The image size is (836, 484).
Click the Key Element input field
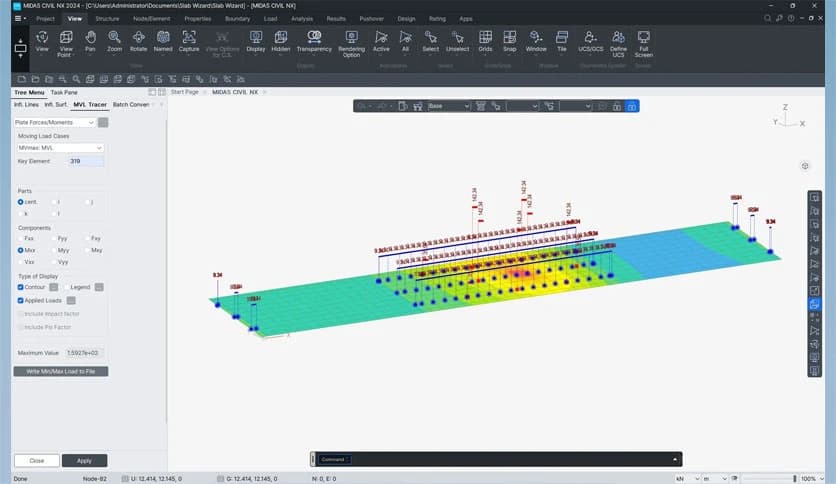(x=85, y=161)
